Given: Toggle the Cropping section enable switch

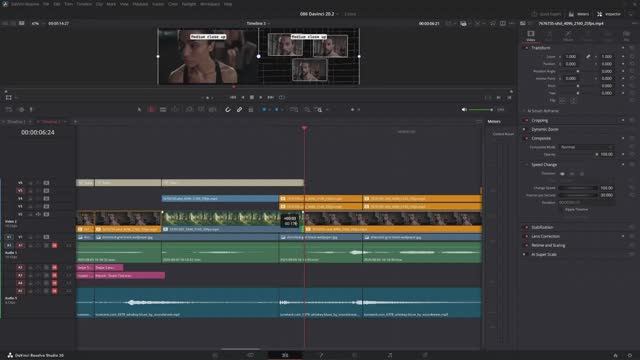Looking at the screenshot, I should click(526, 120).
